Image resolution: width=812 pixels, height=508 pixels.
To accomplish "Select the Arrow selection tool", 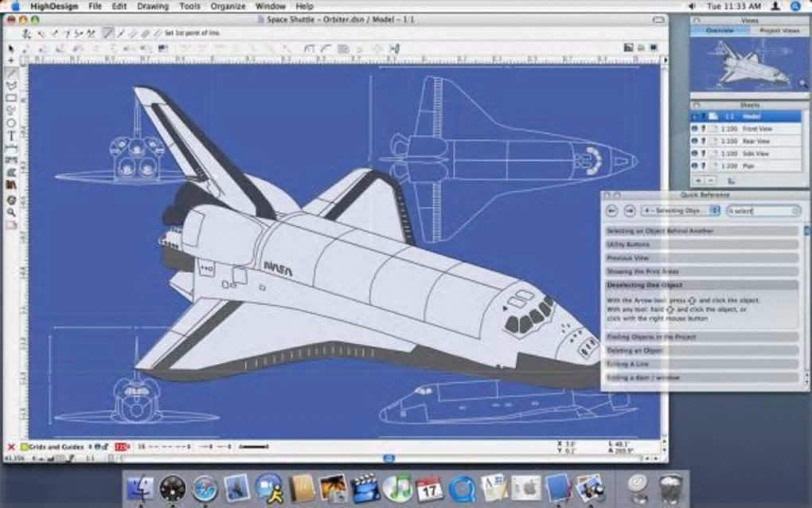I will point(11,48).
